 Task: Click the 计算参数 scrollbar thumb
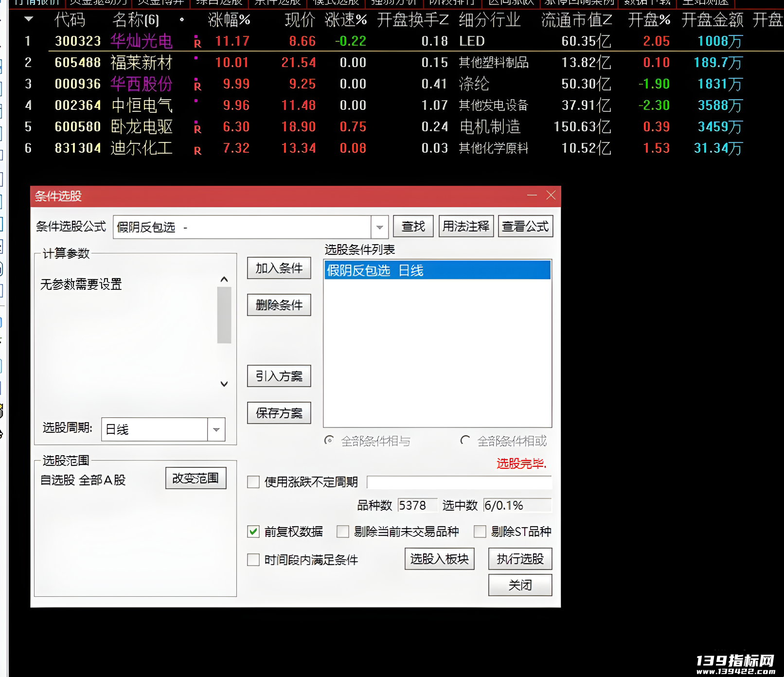[224, 315]
